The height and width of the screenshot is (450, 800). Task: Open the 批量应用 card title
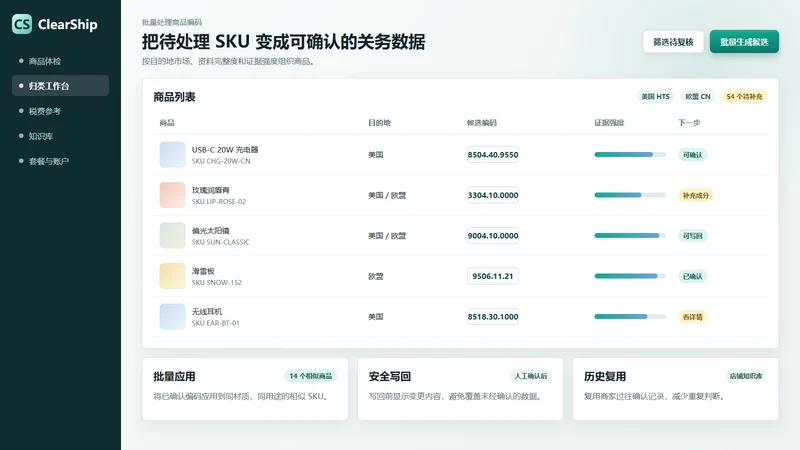click(174, 377)
